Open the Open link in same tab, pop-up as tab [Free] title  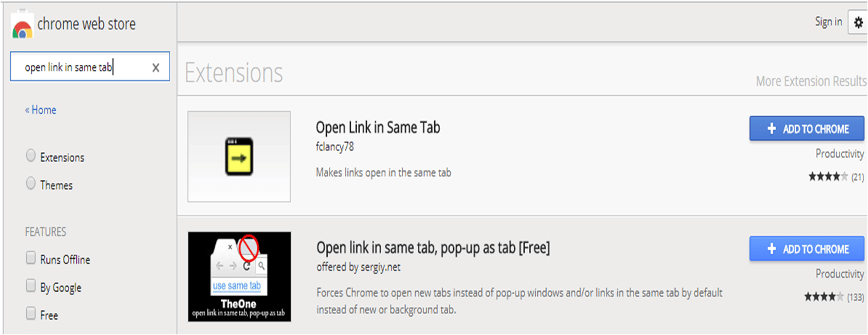click(433, 248)
